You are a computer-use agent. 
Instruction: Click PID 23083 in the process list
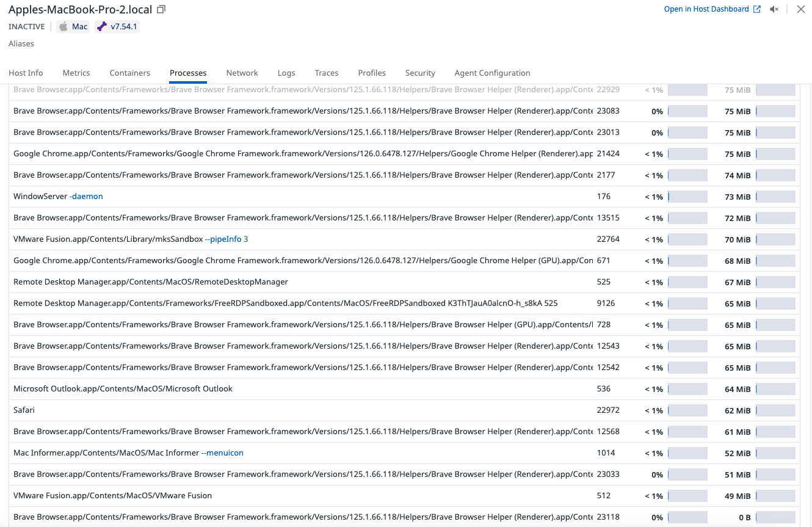(x=608, y=111)
